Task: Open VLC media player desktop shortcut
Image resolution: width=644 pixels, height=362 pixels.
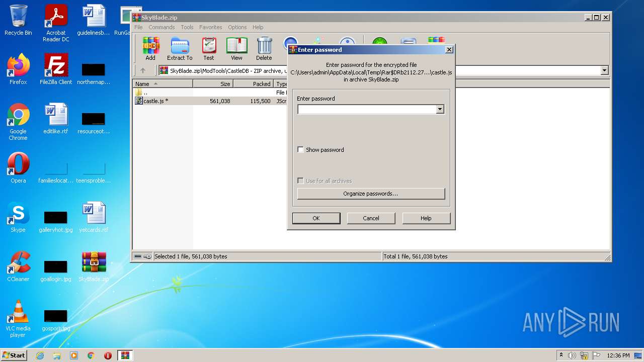Action: coord(18,319)
